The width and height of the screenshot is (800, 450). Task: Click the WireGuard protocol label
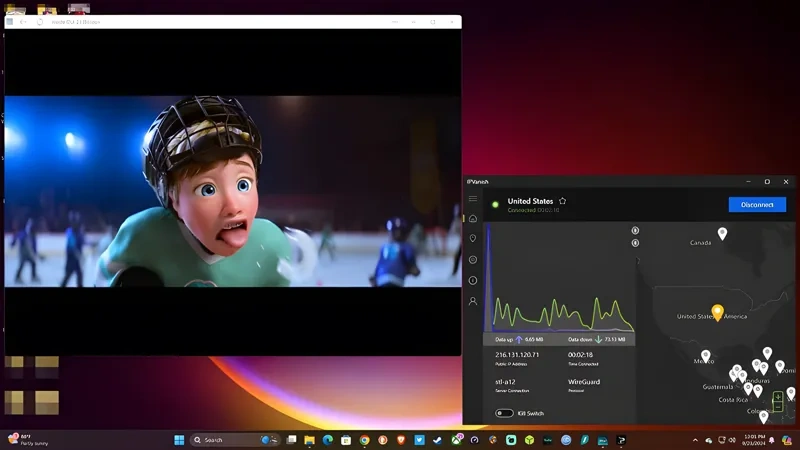tap(584, 382)
